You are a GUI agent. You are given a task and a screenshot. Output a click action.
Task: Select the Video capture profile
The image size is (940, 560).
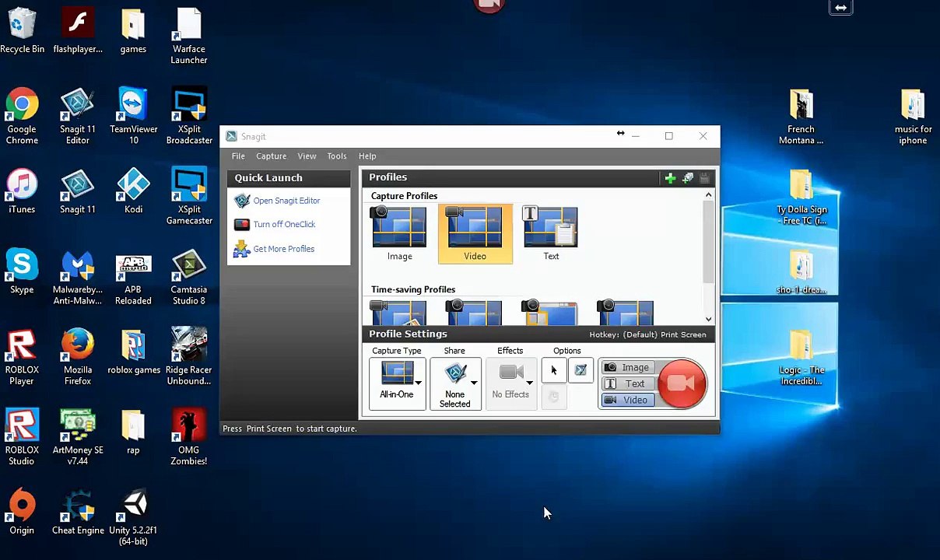[475, 234]
